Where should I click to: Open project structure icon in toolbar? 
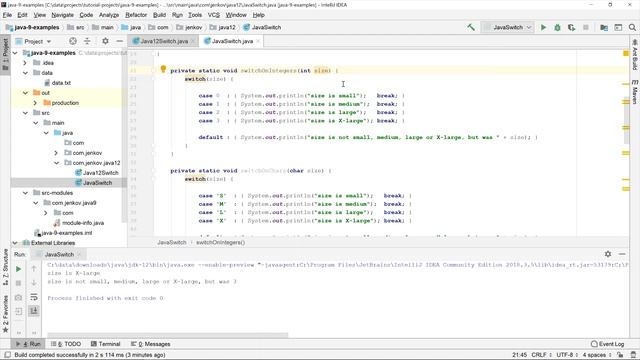[604, 27]
